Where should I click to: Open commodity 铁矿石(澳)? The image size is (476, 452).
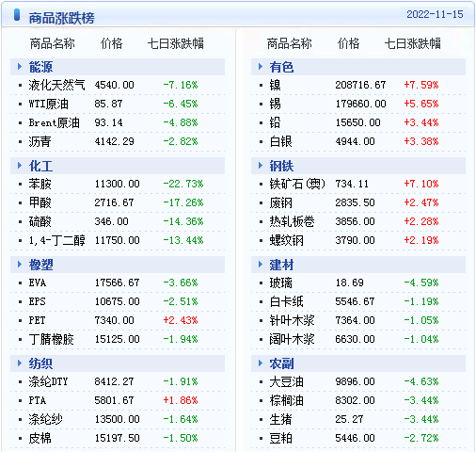coord(297,184)
